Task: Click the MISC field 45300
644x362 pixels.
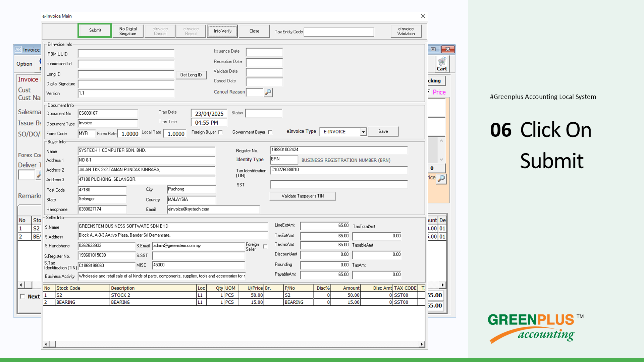Action: click(x=199, y=265)
